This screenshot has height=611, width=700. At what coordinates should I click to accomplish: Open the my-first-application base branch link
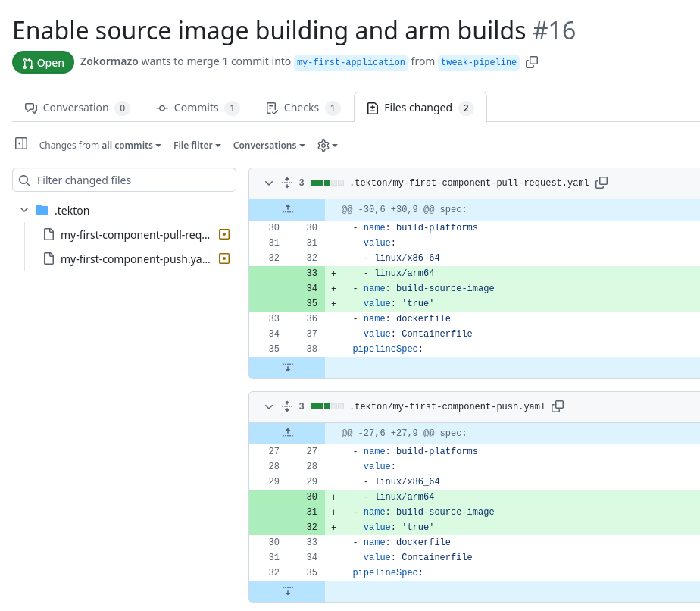pos(351,62)
